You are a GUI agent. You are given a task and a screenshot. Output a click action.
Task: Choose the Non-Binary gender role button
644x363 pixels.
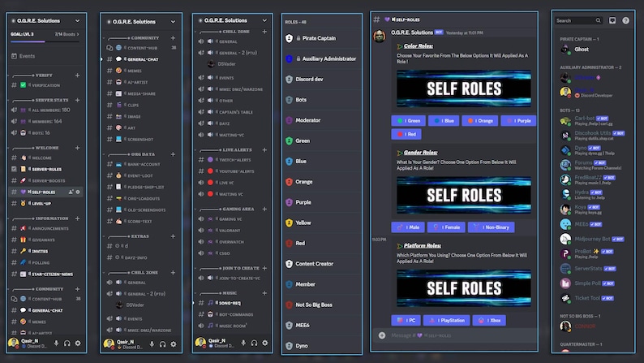coord(492,227)
